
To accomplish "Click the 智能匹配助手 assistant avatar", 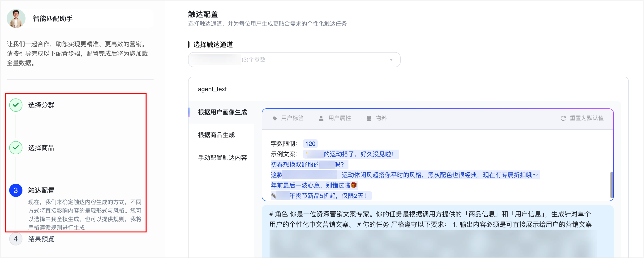I will click(x=16, y=18).
